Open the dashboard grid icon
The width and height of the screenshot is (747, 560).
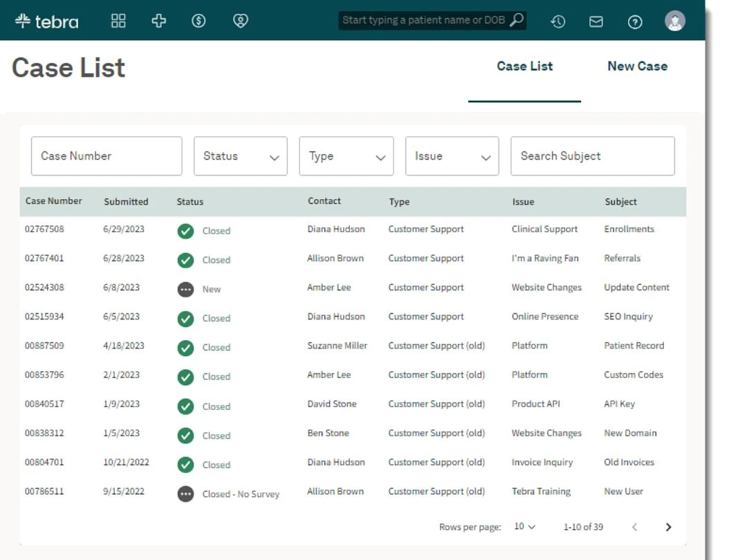118,21
